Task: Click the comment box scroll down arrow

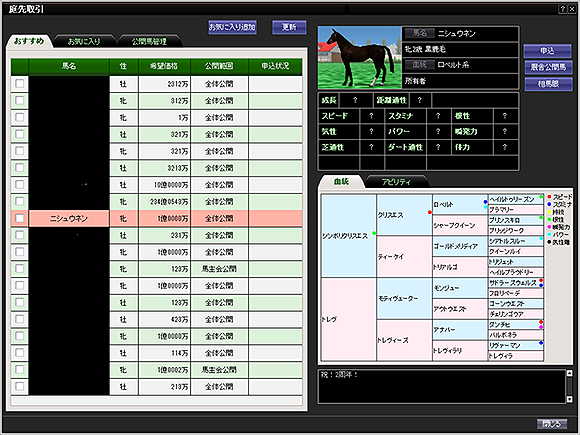Action: tap(570, 399)
